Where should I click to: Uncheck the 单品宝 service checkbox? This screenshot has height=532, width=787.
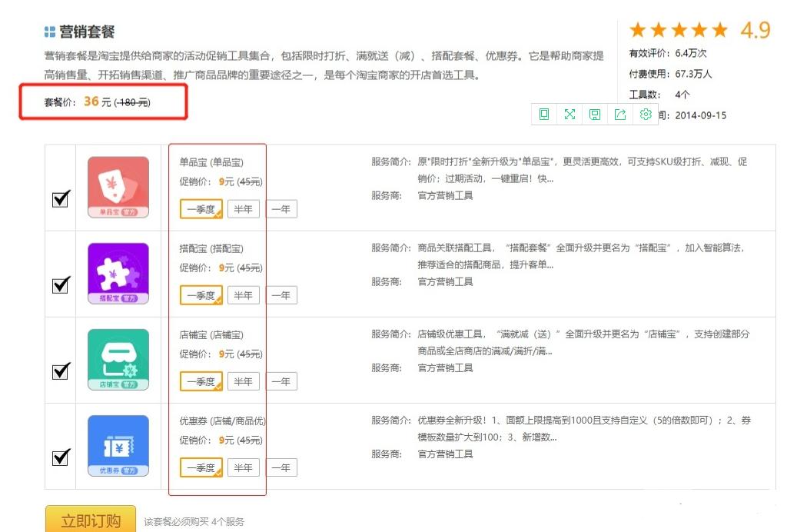coord(60,198)
